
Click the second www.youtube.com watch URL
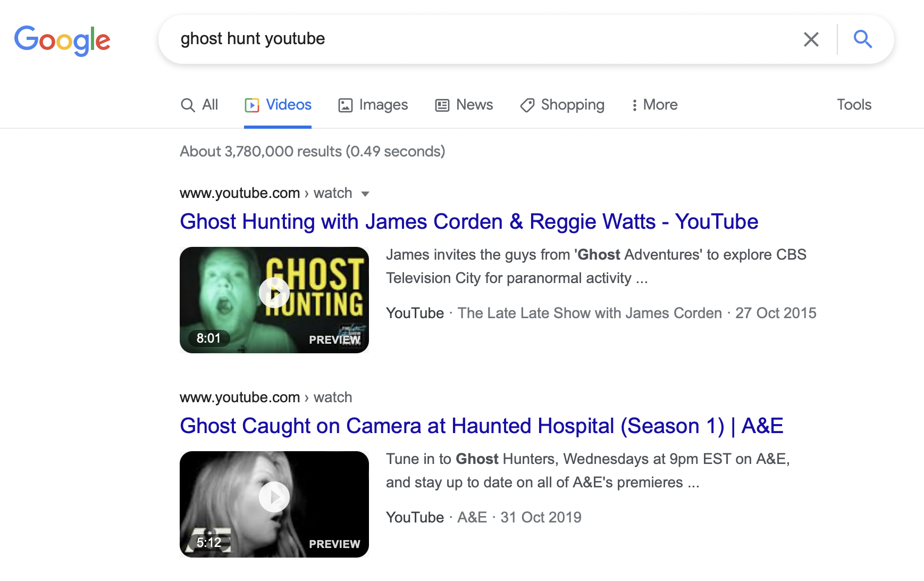[266, 397]
